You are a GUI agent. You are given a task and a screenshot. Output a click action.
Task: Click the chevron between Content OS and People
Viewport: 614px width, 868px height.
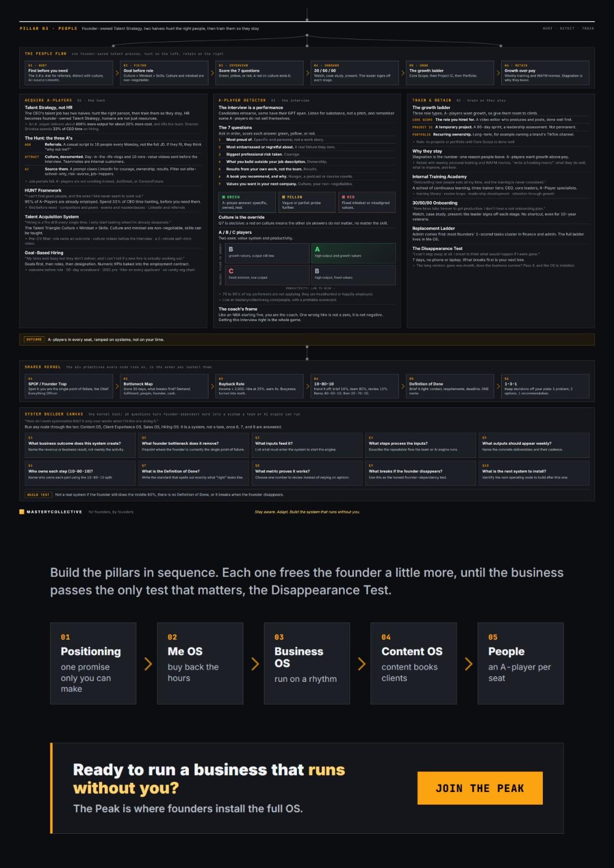click(x=468, y=663)
